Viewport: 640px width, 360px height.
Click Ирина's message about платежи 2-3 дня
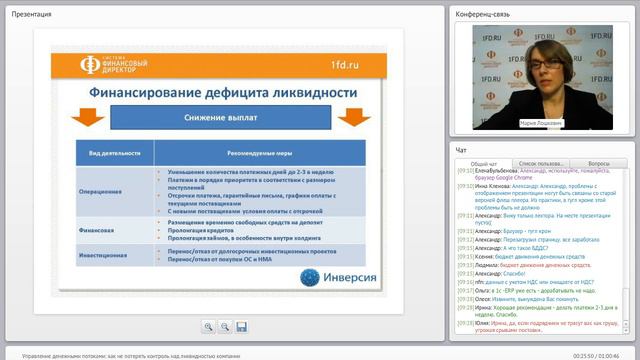coord(538,311)
